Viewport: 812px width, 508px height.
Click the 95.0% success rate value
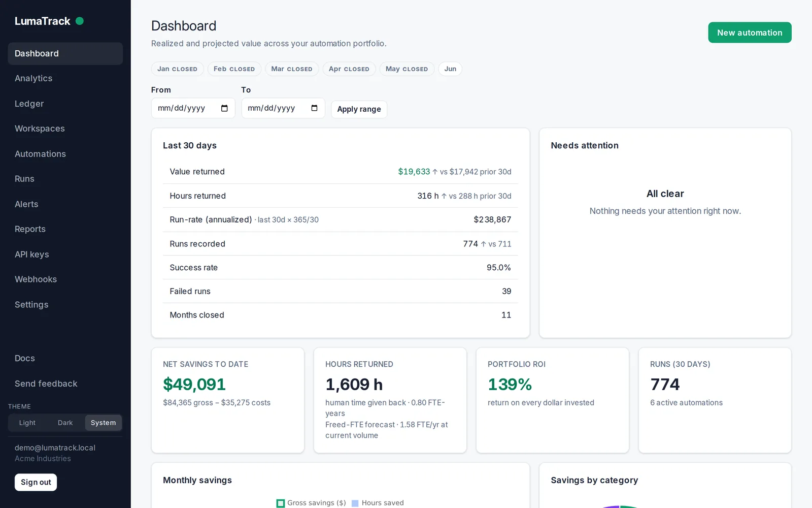click(499, 268)
